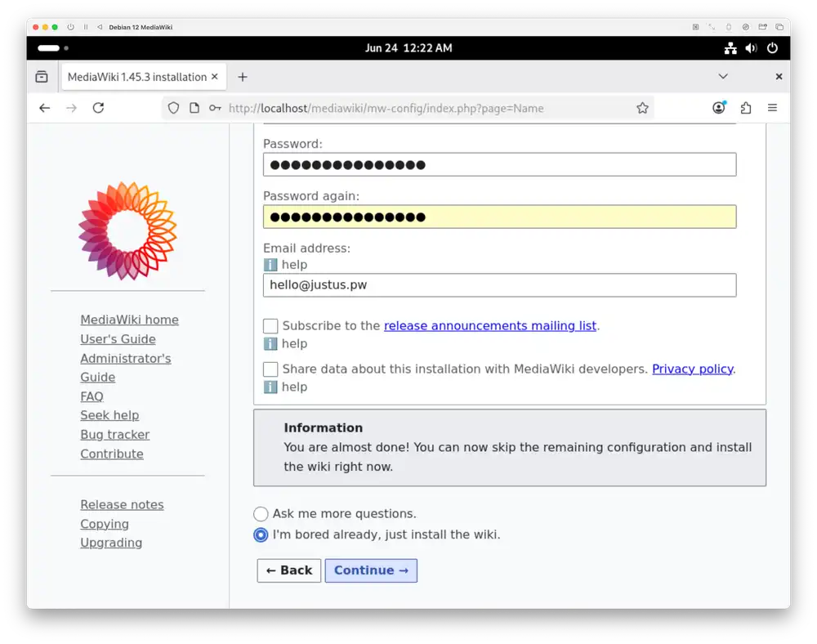This screenshot has width=817, height=644.
Task: Click the VM power icon in title bar
Action: [70, 27]
